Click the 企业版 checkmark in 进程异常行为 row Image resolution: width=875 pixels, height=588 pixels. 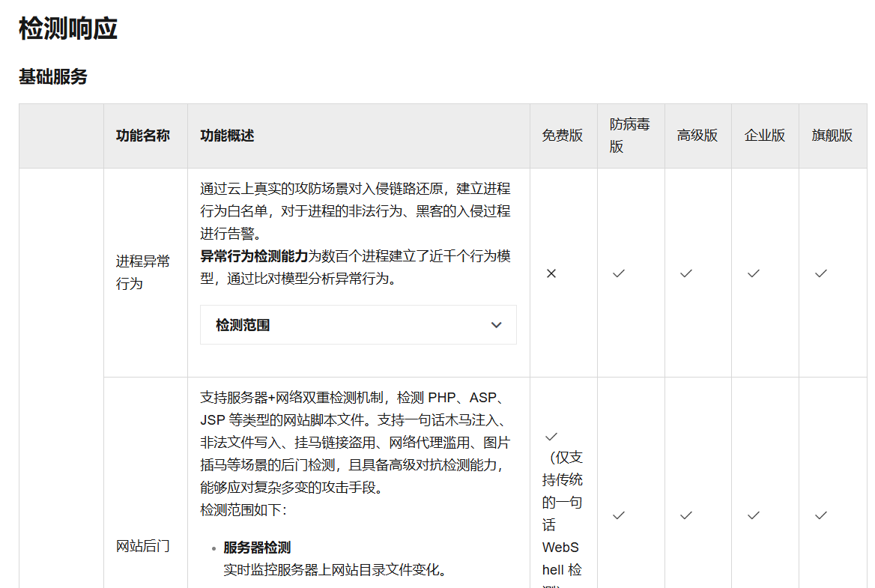[x=754, y=273]
